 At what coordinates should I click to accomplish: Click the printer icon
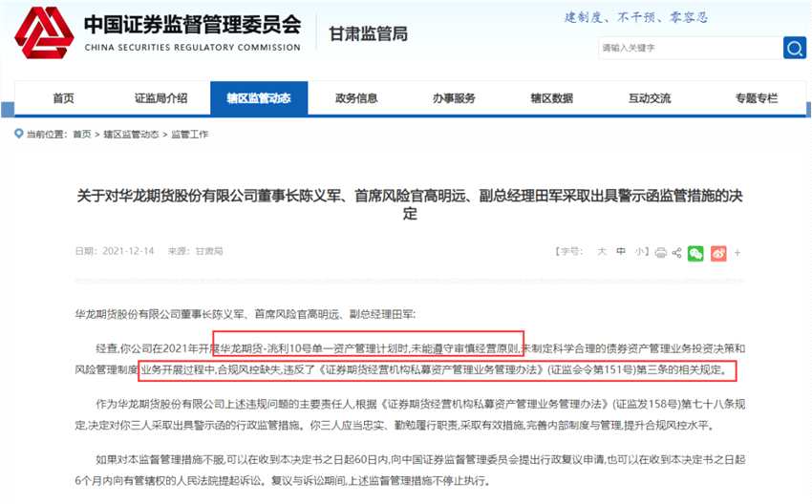click(x=661, y=253)
